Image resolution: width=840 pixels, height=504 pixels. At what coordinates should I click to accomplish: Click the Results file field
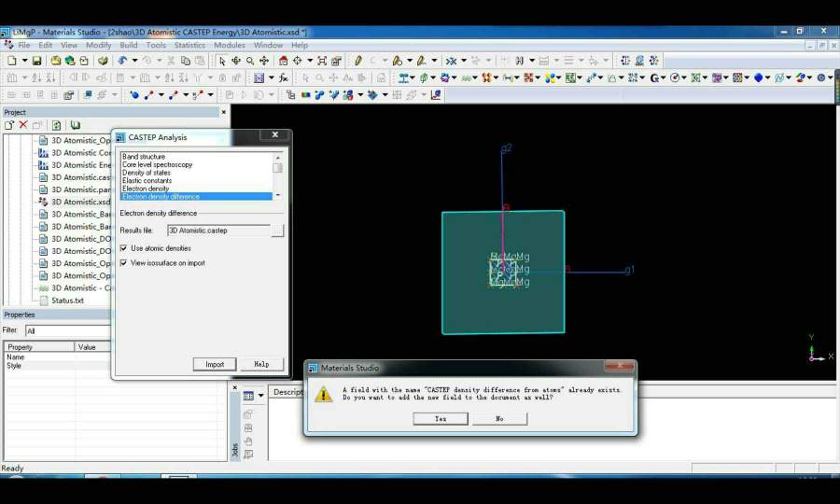pos(218,231)
